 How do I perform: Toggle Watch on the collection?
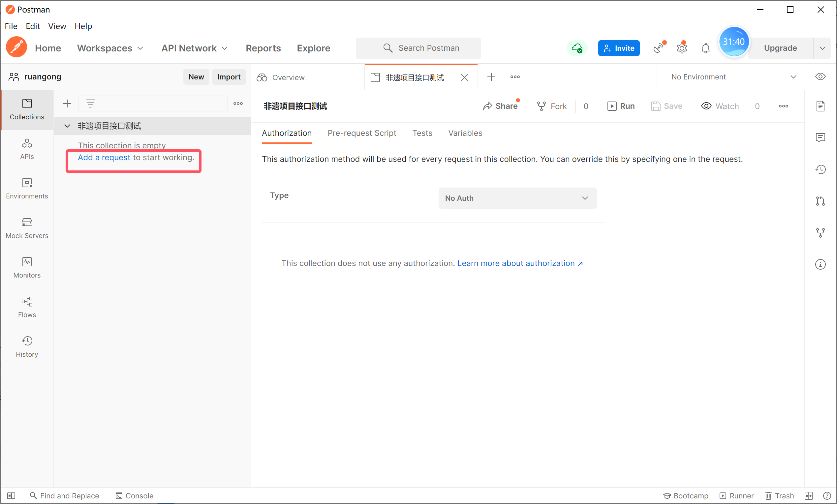tap(720, 106)
